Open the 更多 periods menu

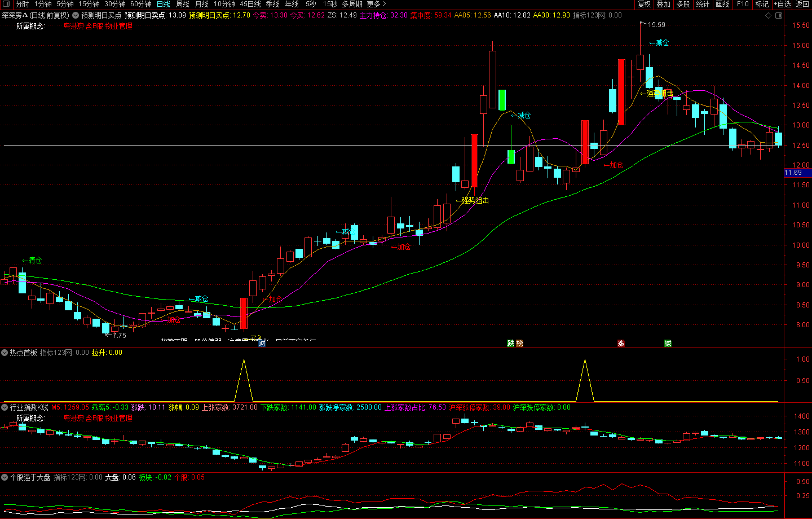tap(376, 5)
